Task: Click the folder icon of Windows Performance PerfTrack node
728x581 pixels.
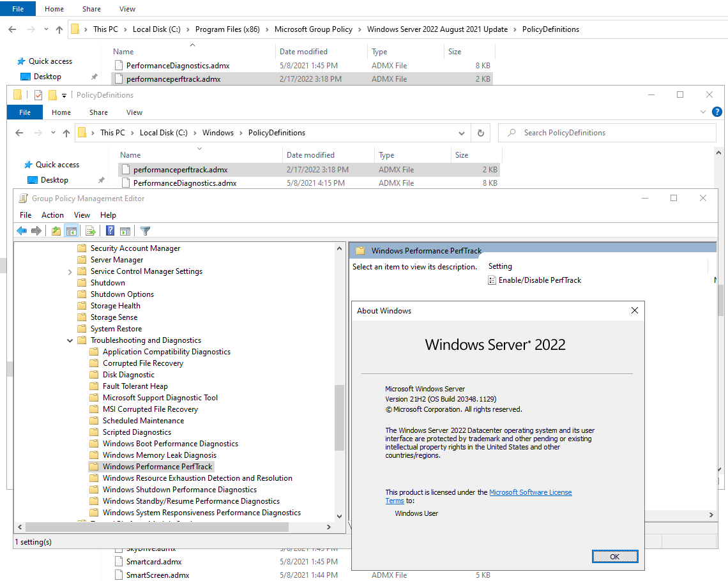Action: coord(94,466)
